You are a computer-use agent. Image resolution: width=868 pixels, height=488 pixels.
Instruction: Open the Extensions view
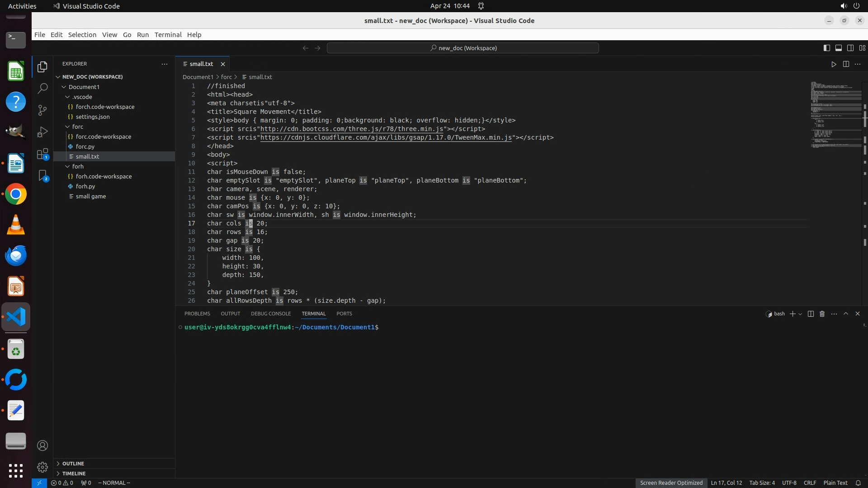pos(42,154)
